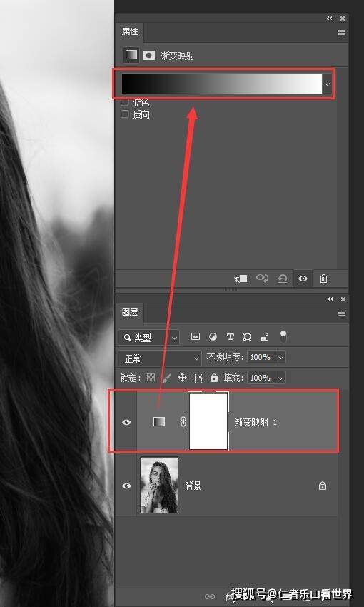Select the Masks icon in Properties panel
Screen dimensions: 364x607
click(148, 56)
